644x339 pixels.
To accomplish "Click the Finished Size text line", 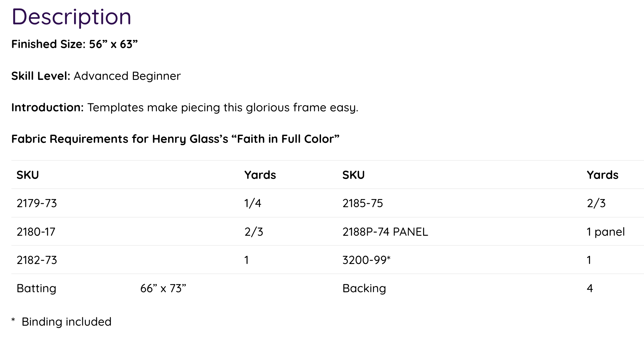I will click(74, 44).
